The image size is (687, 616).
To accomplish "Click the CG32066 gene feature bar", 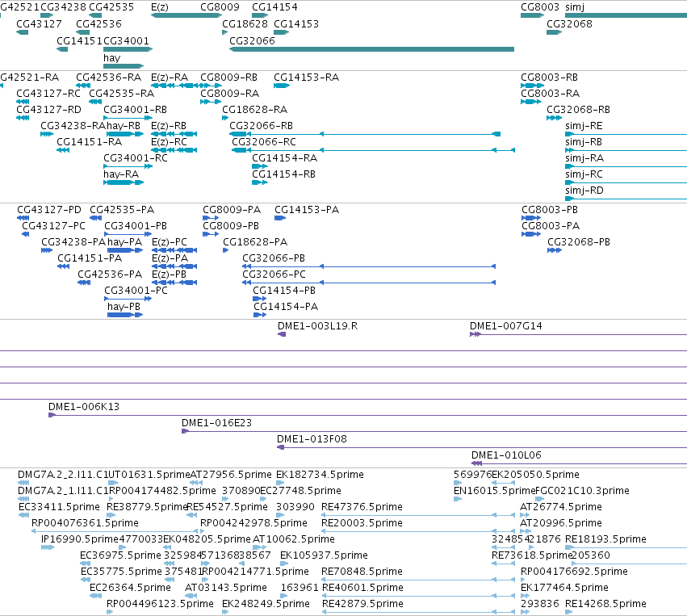I will 371,49.
